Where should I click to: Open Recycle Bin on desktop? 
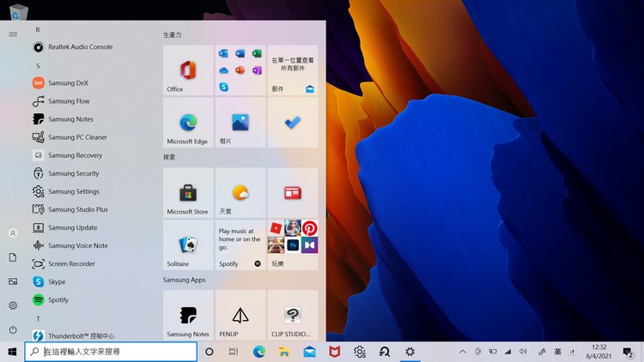[x=18, y=11]
